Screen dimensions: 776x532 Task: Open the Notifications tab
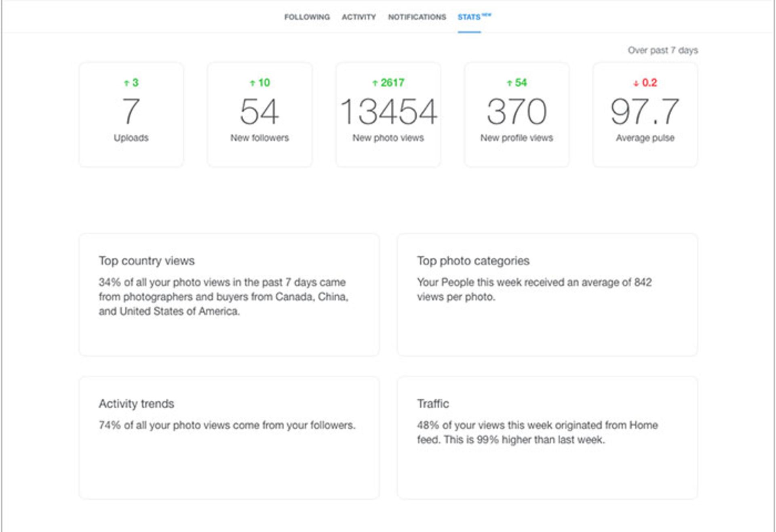pos(417,17)
